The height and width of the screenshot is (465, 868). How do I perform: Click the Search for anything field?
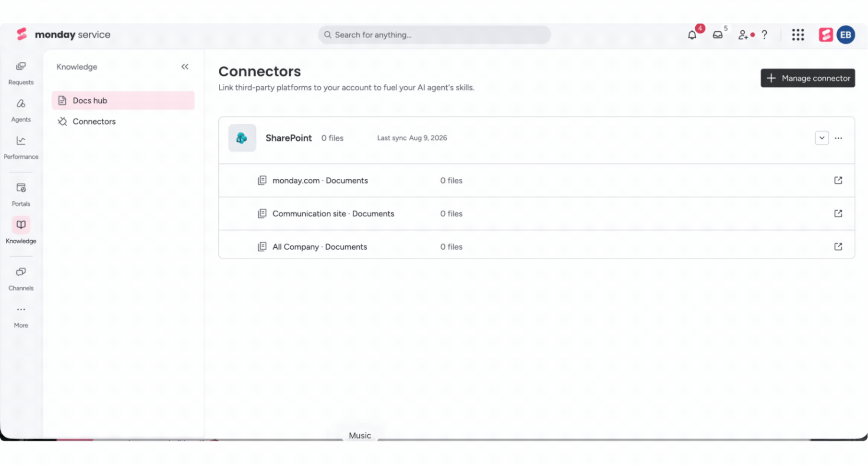434,35
